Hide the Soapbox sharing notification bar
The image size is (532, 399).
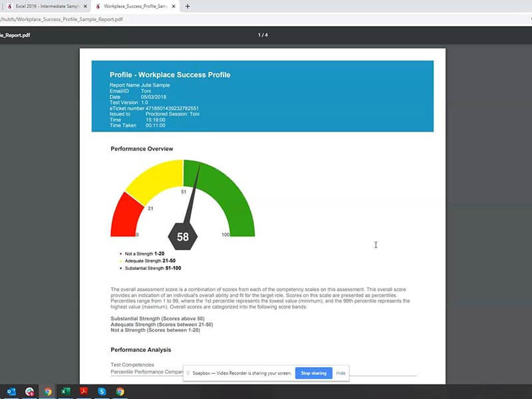click(x=340, y=373)
